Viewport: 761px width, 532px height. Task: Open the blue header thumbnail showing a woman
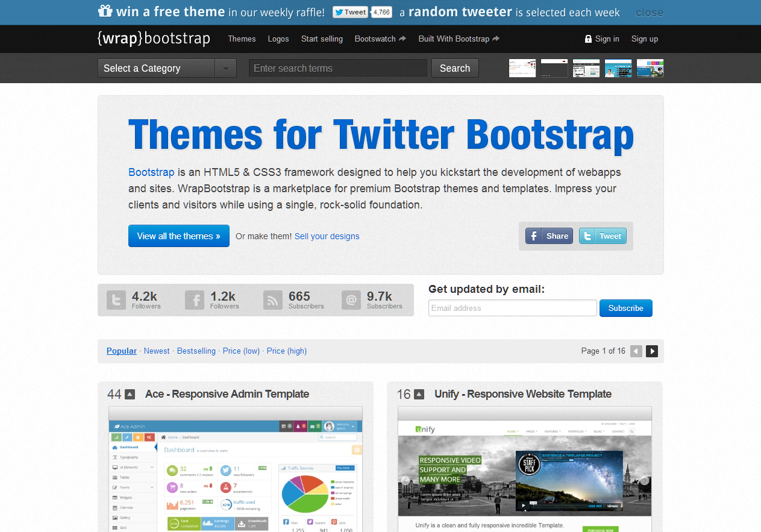[618, 68]
